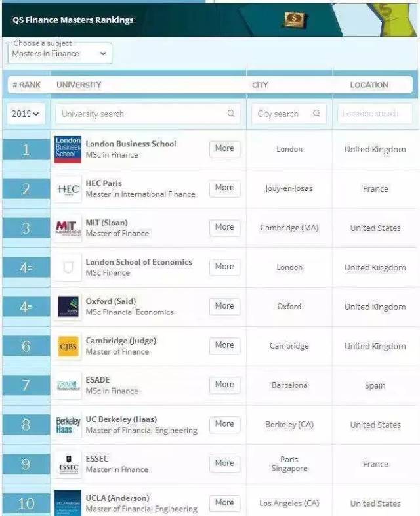Open the Oxford (Said) university link

pyautogui.click(x=111, y=301)
